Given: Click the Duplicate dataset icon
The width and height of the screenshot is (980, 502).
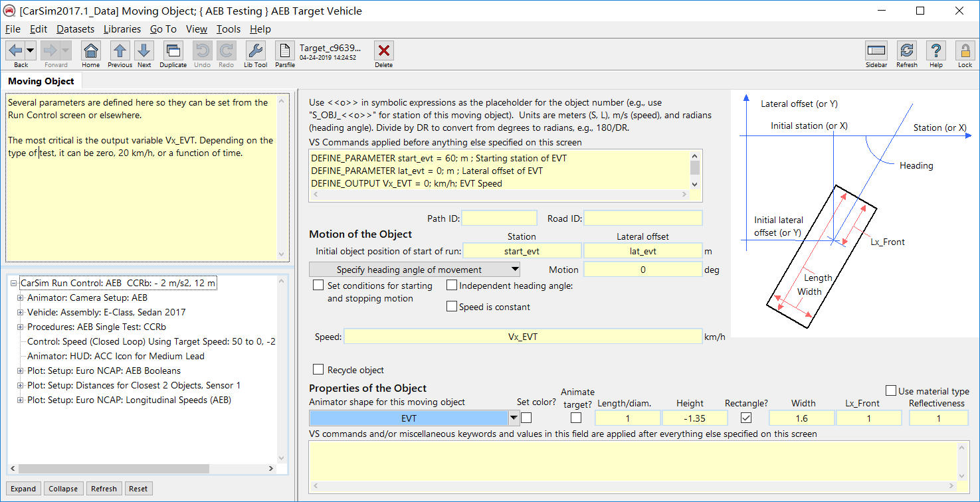Looking at the screenshot, I should pos(173,50).
